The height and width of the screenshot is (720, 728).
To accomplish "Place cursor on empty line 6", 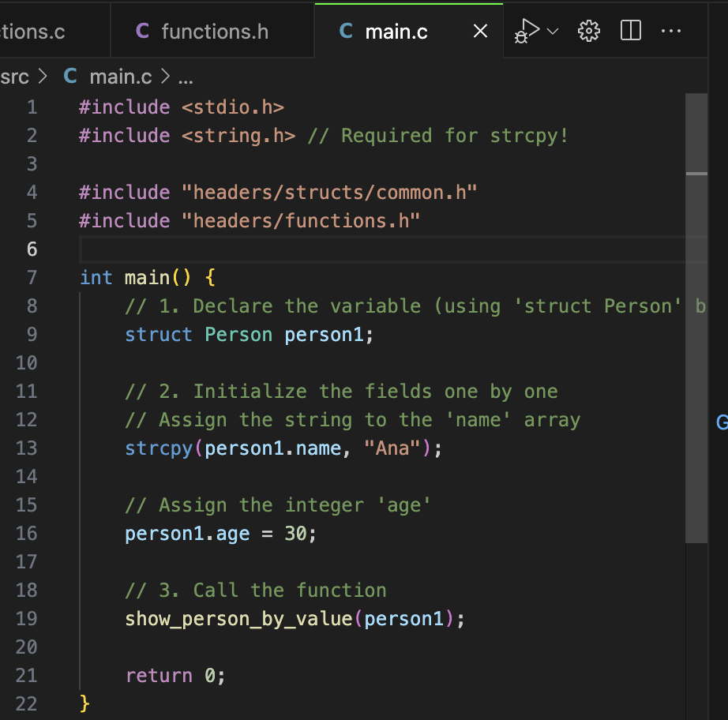I will point(316,249).
